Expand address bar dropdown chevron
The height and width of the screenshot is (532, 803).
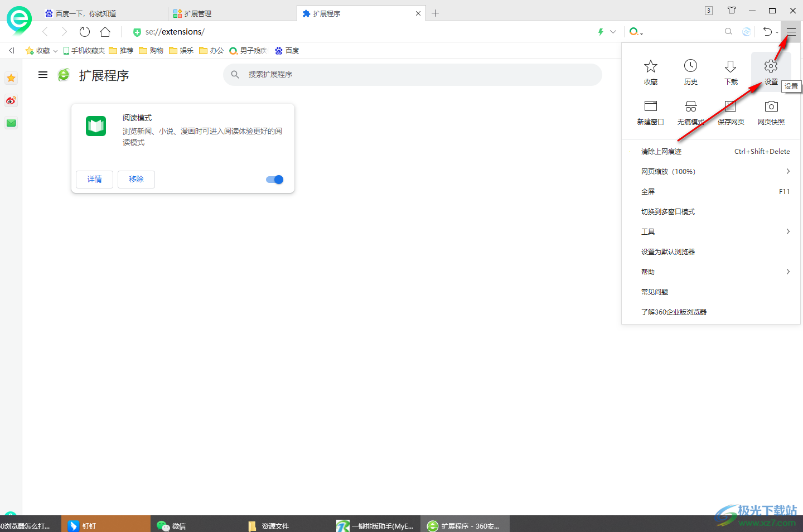tap(613, 32)
